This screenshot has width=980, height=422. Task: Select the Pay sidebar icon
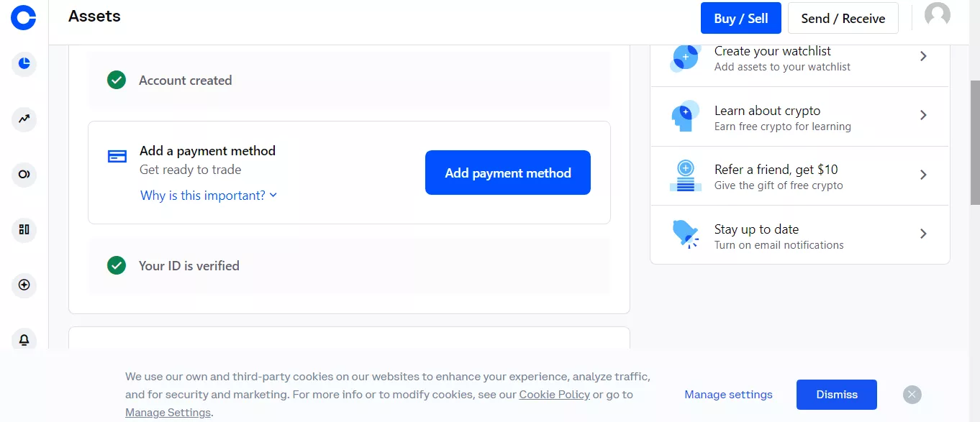tap(24, 174)
